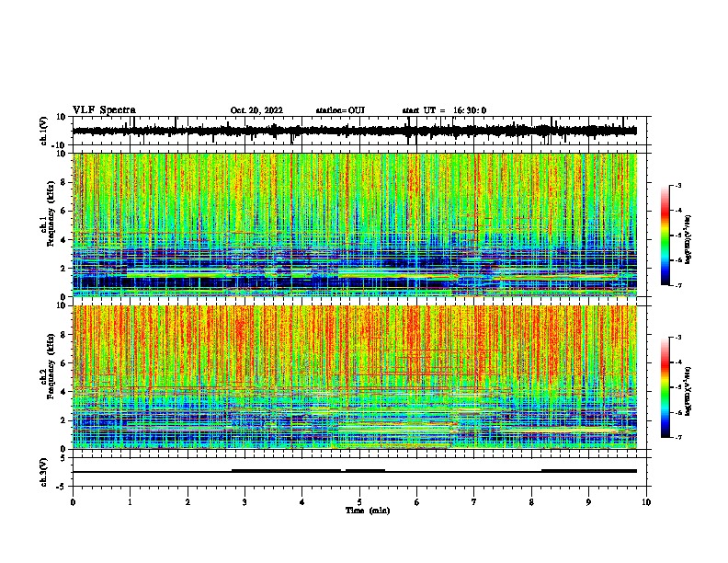This screenshot has width=728, height=563.
Task: Click time axis tick label 9
Action: 588,502
